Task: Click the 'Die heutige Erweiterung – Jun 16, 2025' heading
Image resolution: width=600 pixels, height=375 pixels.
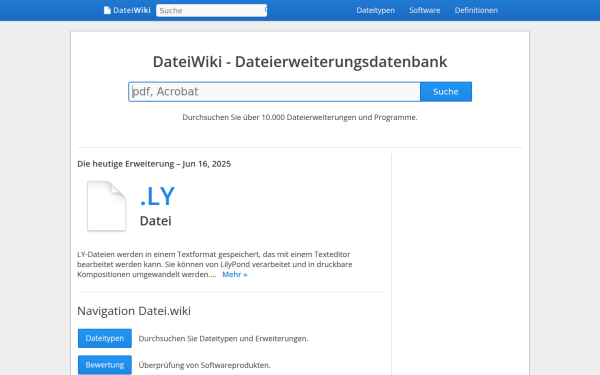Action: (154, 164)
